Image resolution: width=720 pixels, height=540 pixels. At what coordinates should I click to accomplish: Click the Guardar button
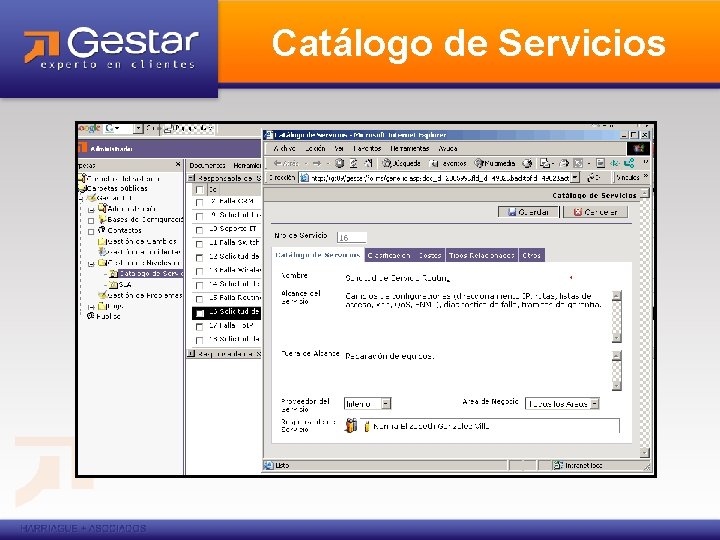click(x=529, y=212)
